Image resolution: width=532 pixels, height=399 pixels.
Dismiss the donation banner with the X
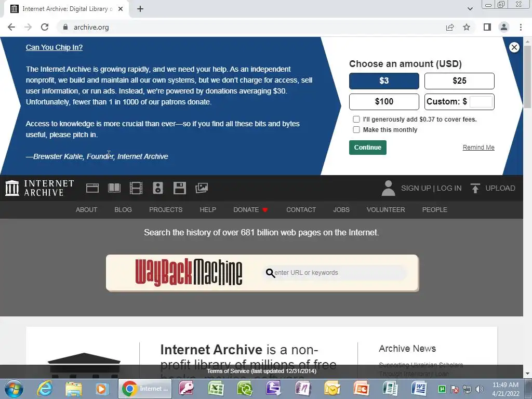tap(514, 47)
